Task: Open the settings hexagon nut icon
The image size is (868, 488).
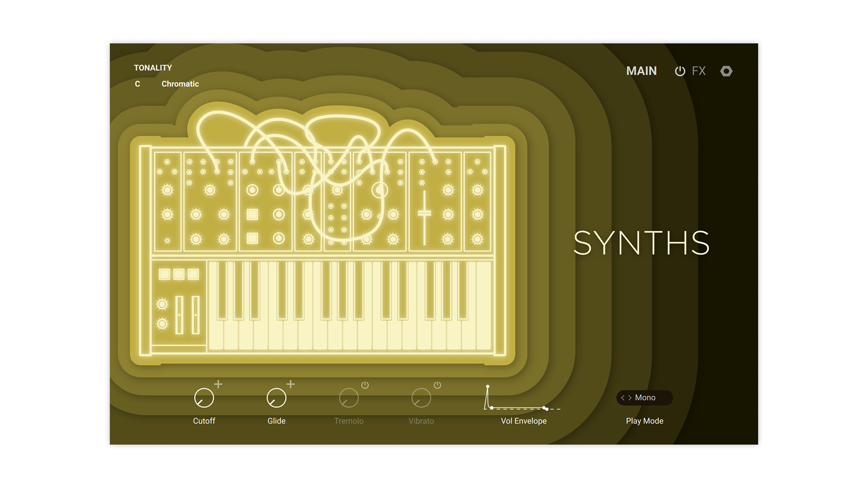Action: [x=726, y=71]
